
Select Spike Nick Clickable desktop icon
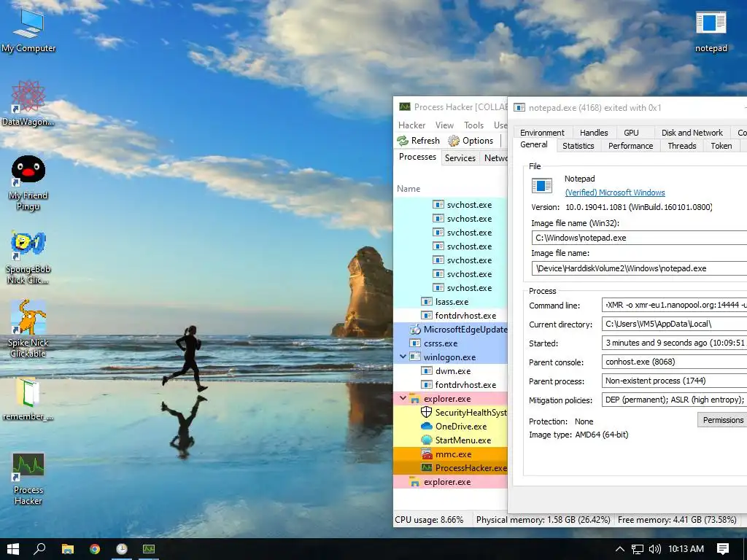click(x=28, y=329)
